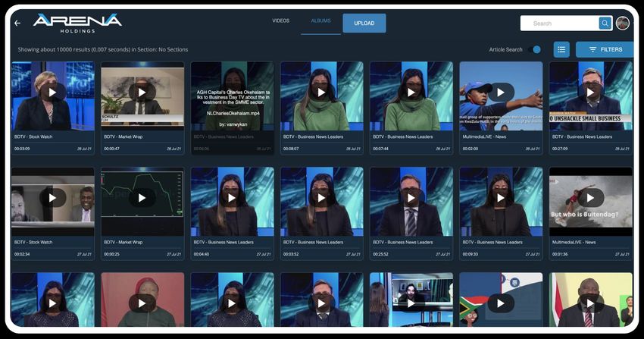This screenshot has height=339, width=644.
Task: Click the duration text 00:04:40
Action: coord(202,254)
